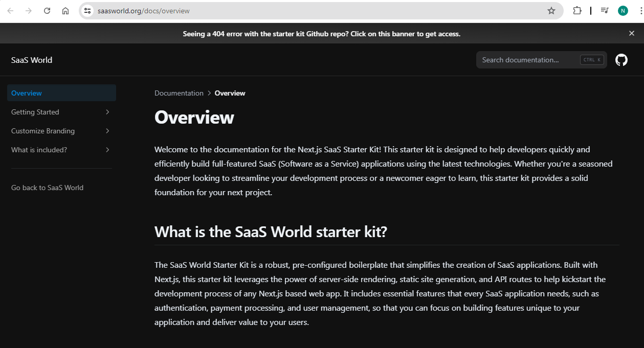Click the paragraph beginning Welcome to the documentation
This screenshot has height=348, width=644.
pos(384,171)
